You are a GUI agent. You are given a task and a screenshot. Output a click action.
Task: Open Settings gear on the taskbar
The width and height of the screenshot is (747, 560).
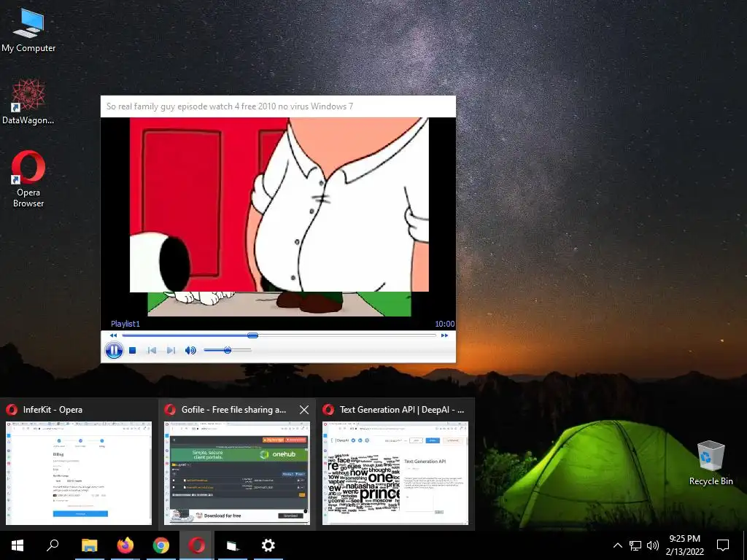coord(268,545)
